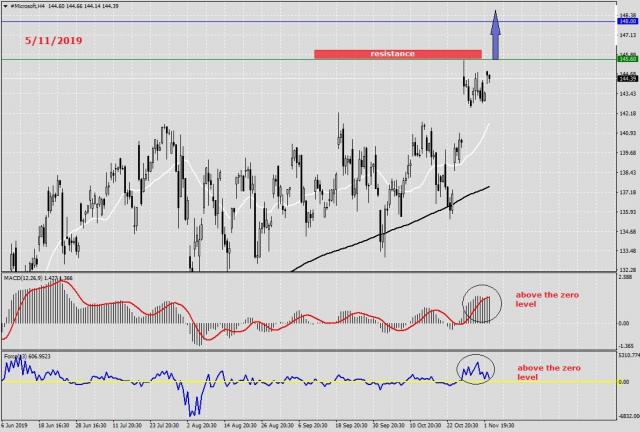
Task: Click the 5/11/2019 date label
Action: 56,41
